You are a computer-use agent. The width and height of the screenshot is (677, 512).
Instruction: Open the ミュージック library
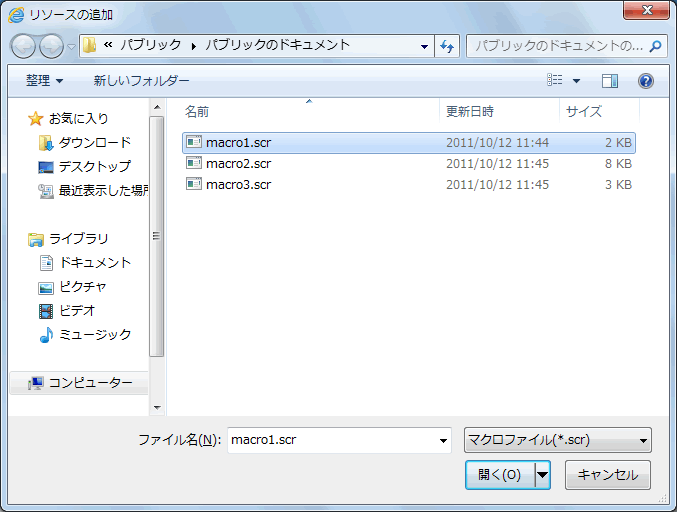pos(95,335)
